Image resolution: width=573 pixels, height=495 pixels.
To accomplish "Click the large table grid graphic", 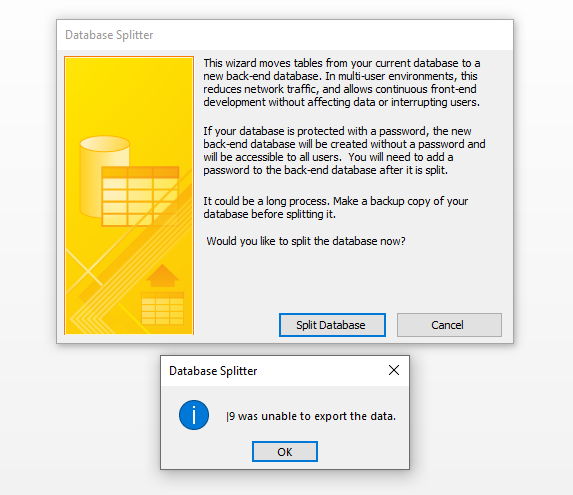I will [x=140, y=196].
